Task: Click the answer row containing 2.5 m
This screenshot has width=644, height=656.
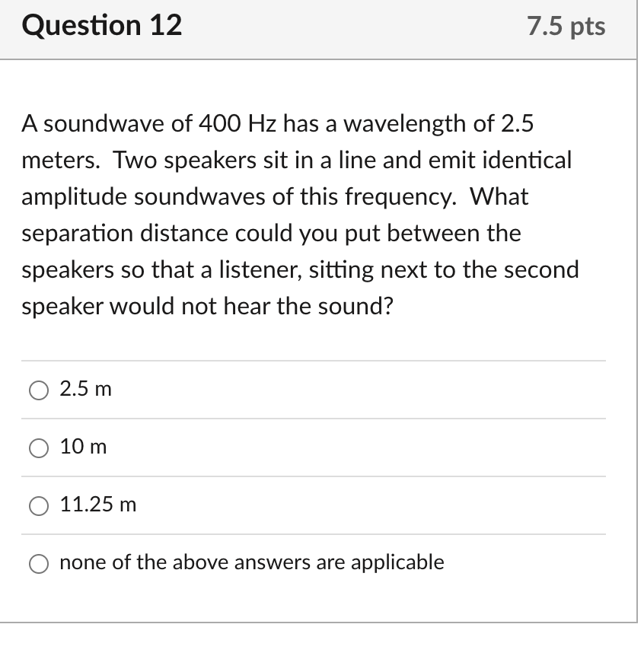Action: 304,389
